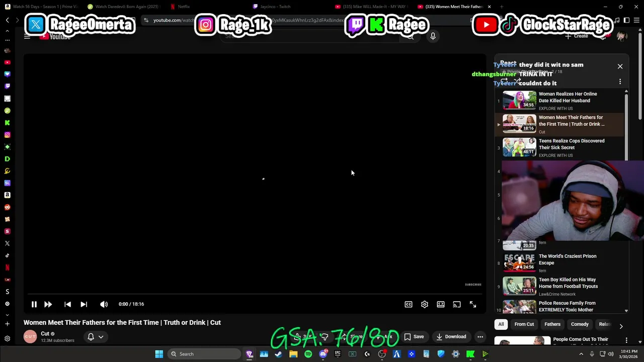
Task: Skip to the next playlist video
Action: pyautogui.click(x=84, y=304)
